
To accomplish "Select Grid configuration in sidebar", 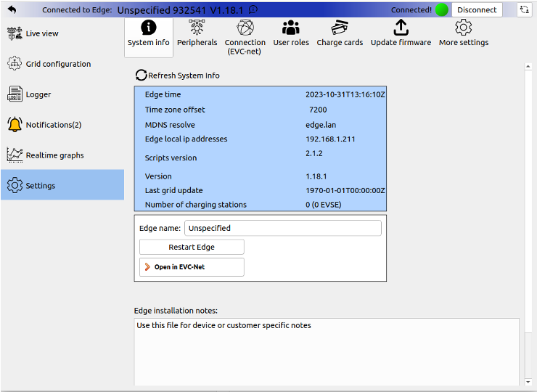I will 59,64.
